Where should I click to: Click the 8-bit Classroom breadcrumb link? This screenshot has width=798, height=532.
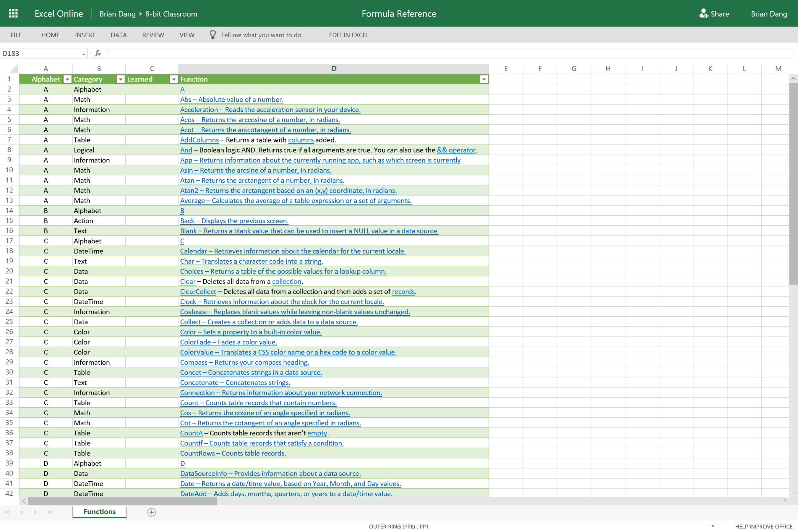pos(171,14)
